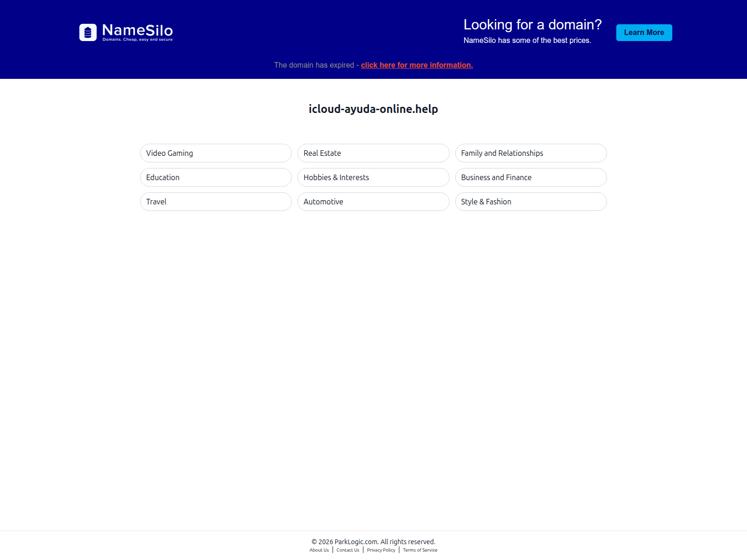Click the NameSilo wordmark text

(x=137, y=30)
